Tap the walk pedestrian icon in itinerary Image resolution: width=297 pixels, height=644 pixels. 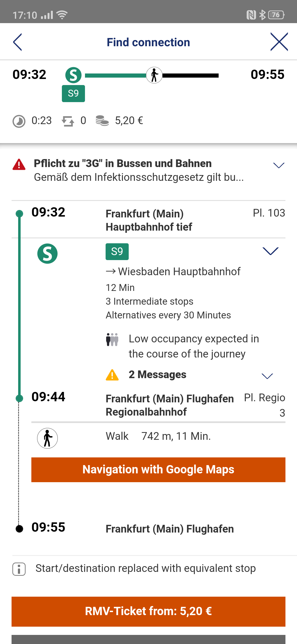point(47,438)
